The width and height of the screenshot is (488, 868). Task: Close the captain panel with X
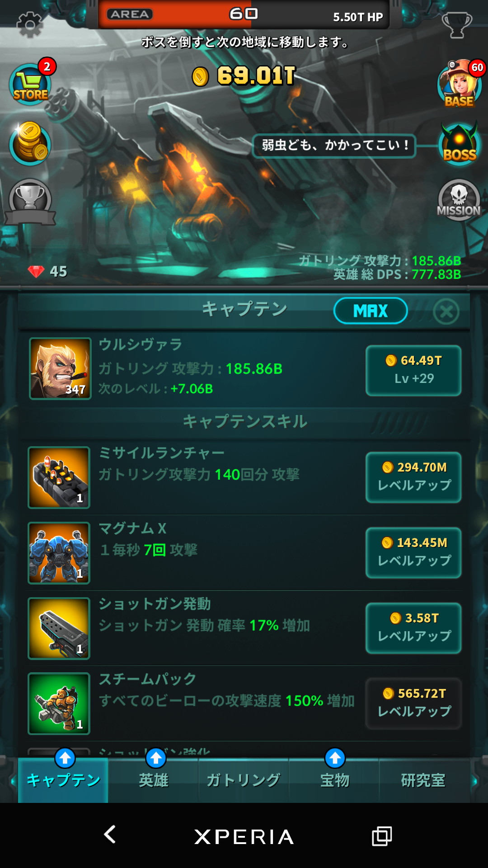tap(446, 311)
